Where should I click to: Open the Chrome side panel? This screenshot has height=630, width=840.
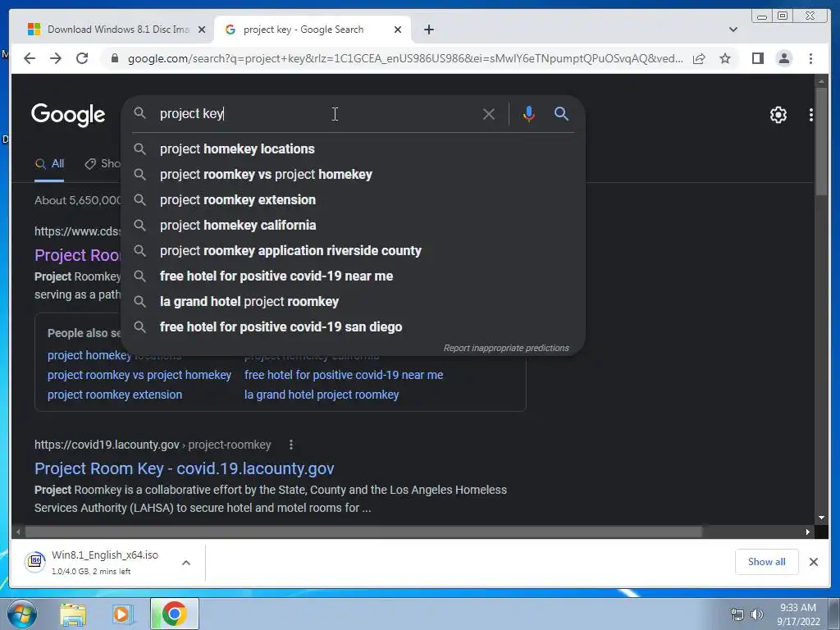757,58
